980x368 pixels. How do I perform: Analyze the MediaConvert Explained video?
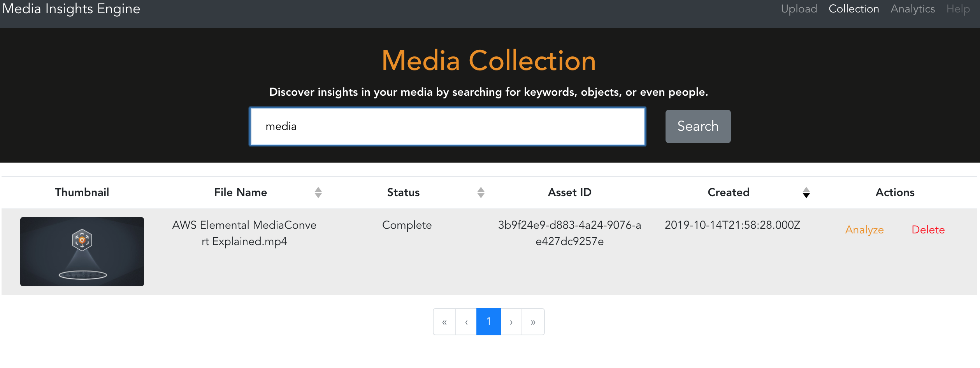click(x=864, y=230)
